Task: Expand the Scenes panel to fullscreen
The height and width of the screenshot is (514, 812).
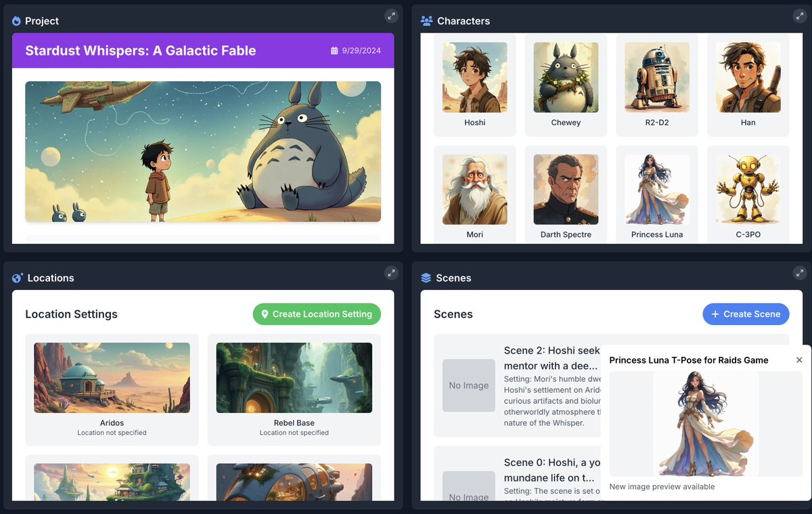Action: coord(799,273)
